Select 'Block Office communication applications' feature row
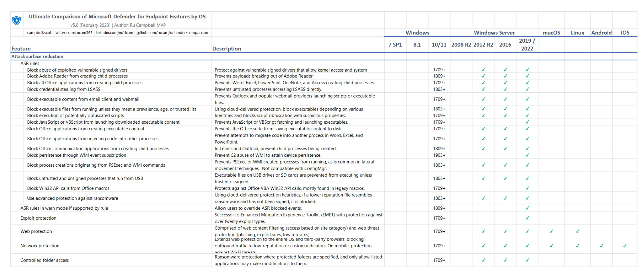The width and height of the screenshot is (644, 267). (98, 149)
